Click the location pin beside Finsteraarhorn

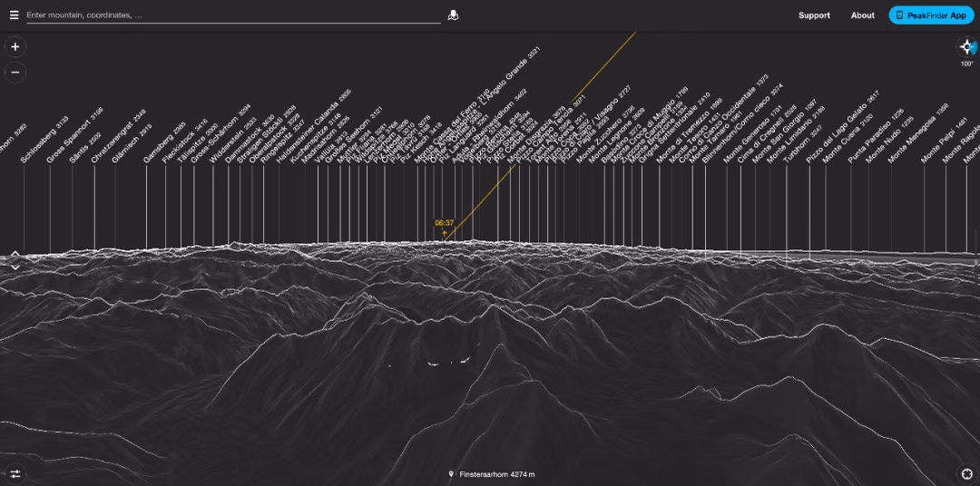point(451,475)
